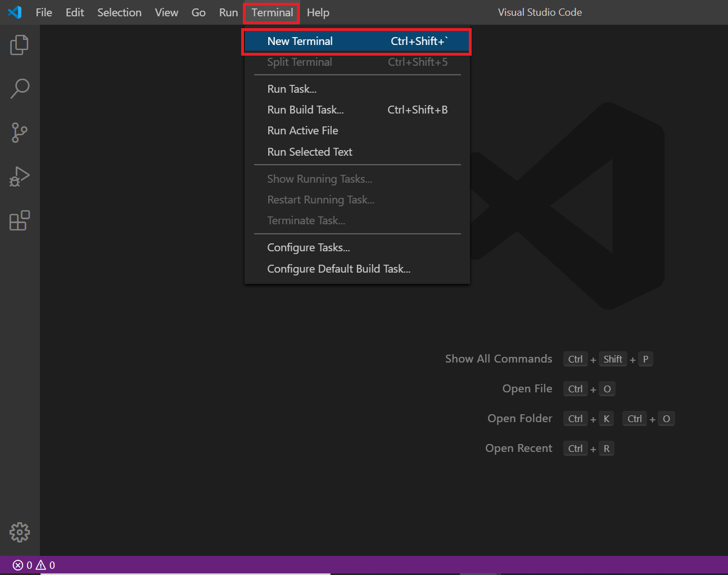The height and width of the screenshot is (575, 728).
Task: Choose Run Task from the Terminal menu
Action: tap(292, 88)
